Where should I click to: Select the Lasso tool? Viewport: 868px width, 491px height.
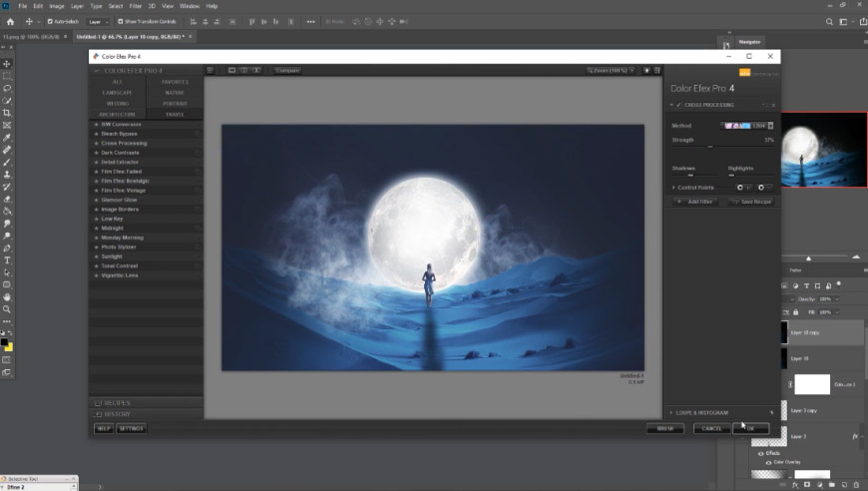click(7, 88)
